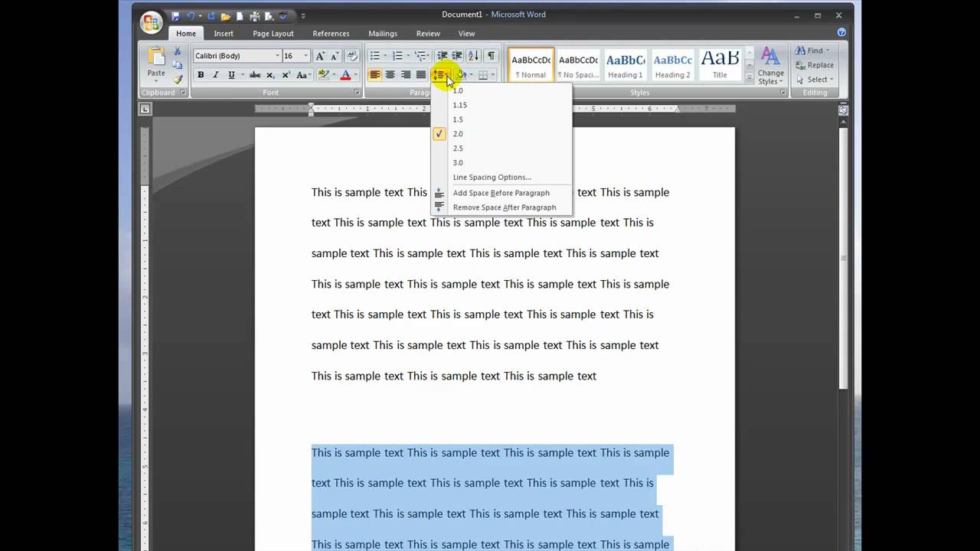This screenshot has width=980, height=551.
Task: Click the Copy icon in Clipboard group
Action: (x=178, y=66)
